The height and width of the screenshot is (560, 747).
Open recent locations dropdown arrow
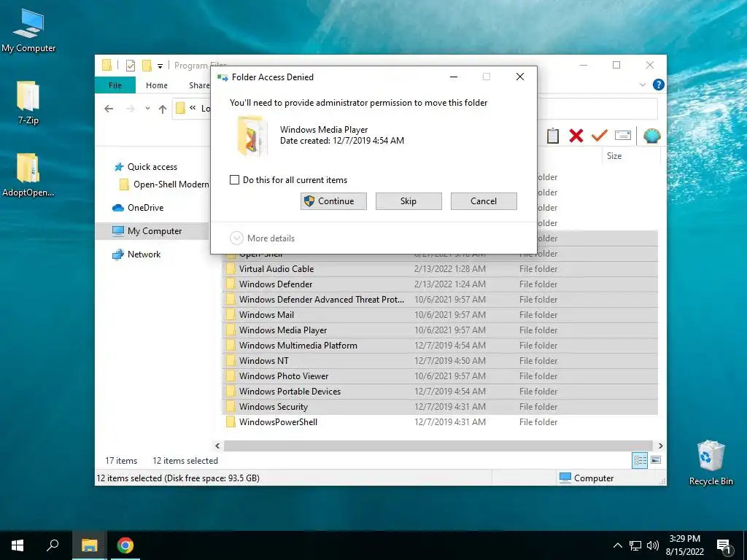point(147,109)
